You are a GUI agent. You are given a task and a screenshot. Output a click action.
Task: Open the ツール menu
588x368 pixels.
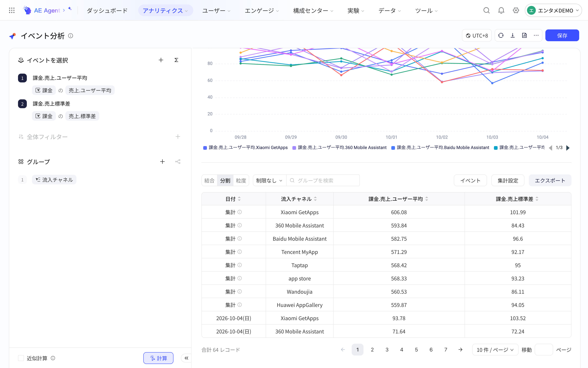(426, 10)
